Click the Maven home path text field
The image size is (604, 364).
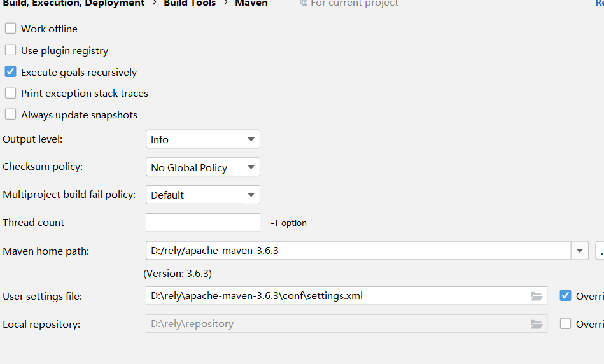(x=358, y=250)
